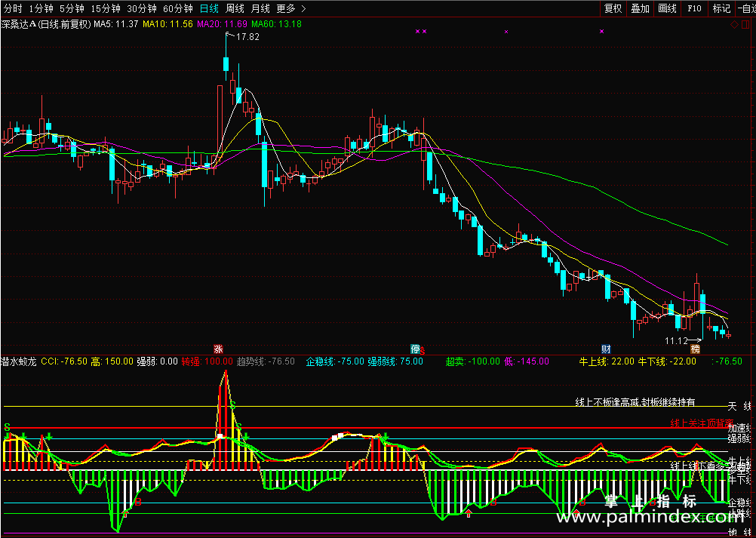The height and width of the screenshot is (538, 756).
Task: Click the 企稳线: -75.00 indicator value
Action: coord(334,361)
